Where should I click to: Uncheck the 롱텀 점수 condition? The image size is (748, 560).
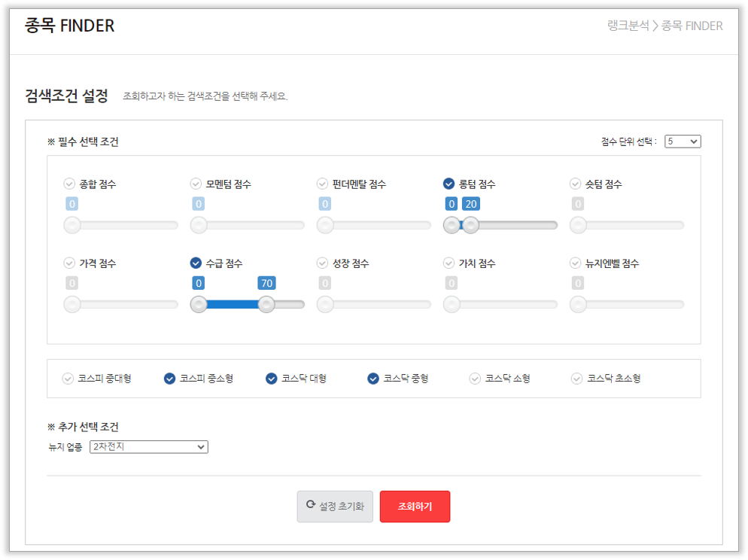[449, 184]
